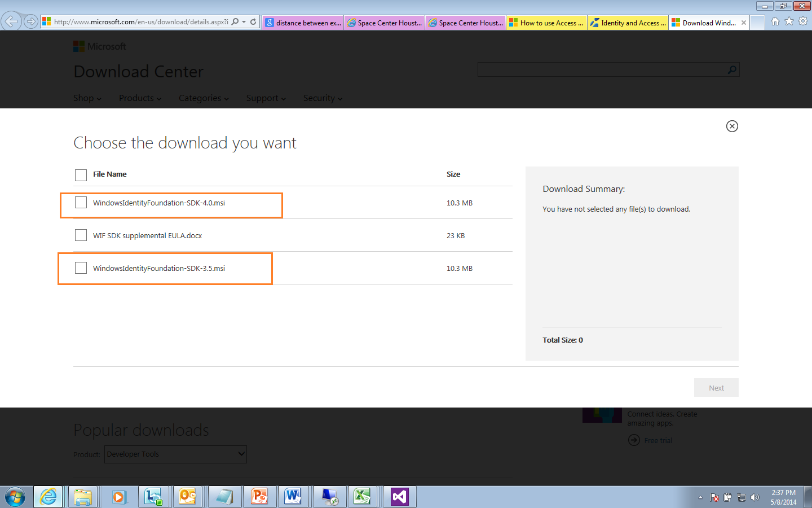
Task: Open the Windows Start button
Action: tap(15, 497)
